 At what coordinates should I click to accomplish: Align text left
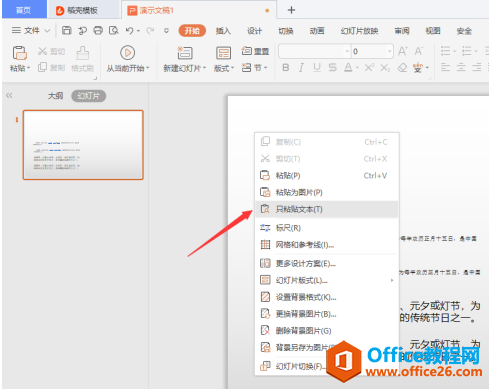click(445, 67)
